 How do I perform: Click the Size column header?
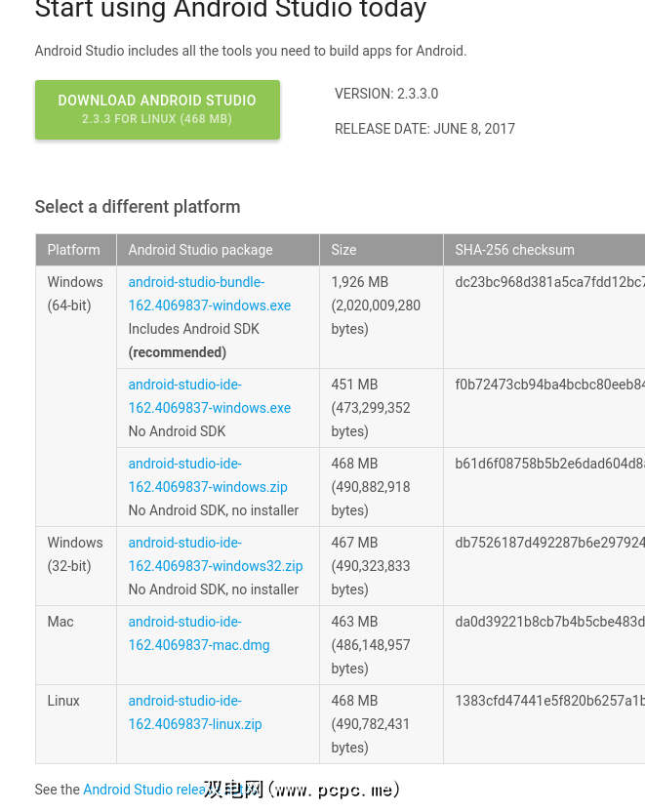pyautogui.click(x=343, y=250)
